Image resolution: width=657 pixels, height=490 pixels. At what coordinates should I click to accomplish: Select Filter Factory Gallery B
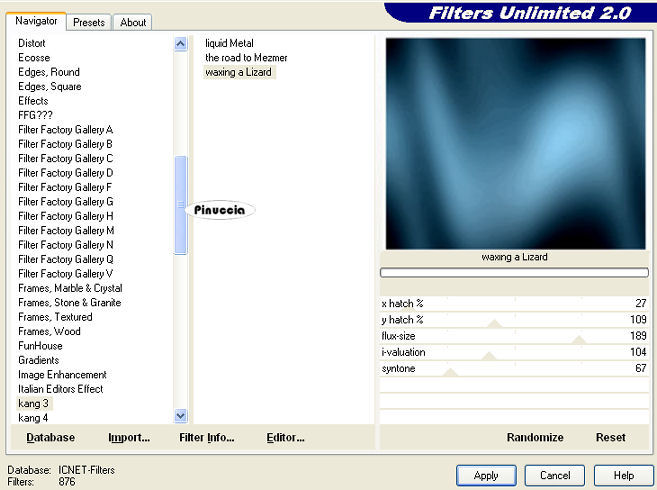click(x=65, y=144)
